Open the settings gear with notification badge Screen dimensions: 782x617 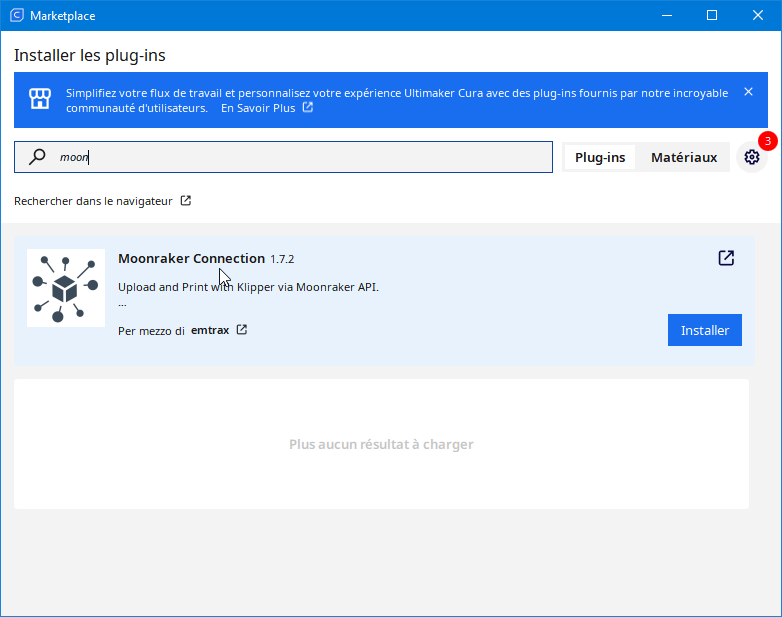[x=752, y=157]
